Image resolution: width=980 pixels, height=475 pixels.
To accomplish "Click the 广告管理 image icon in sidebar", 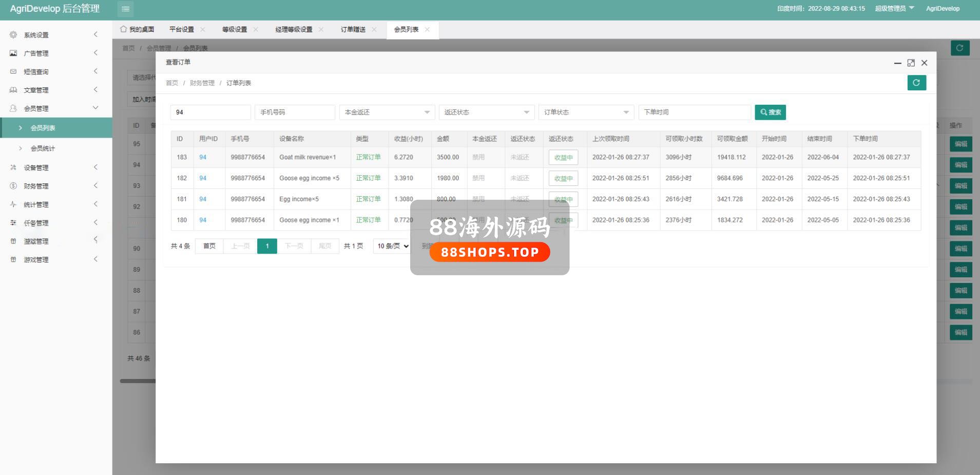I will (13, 53).
